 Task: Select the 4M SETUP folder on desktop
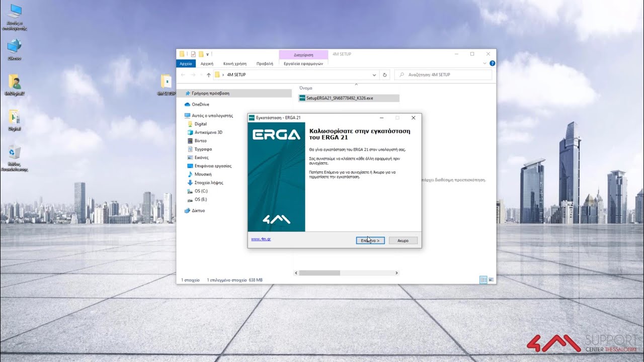click(167, 84)
